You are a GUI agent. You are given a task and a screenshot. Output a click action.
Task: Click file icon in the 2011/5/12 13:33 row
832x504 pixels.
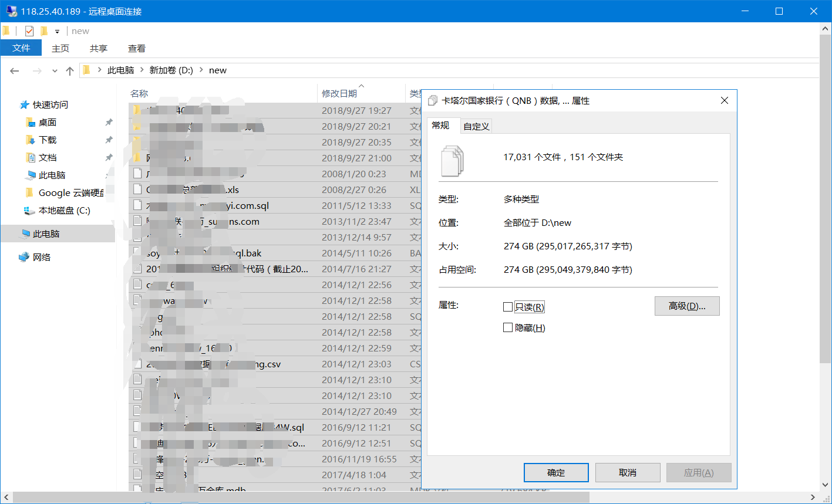point(137,205)
